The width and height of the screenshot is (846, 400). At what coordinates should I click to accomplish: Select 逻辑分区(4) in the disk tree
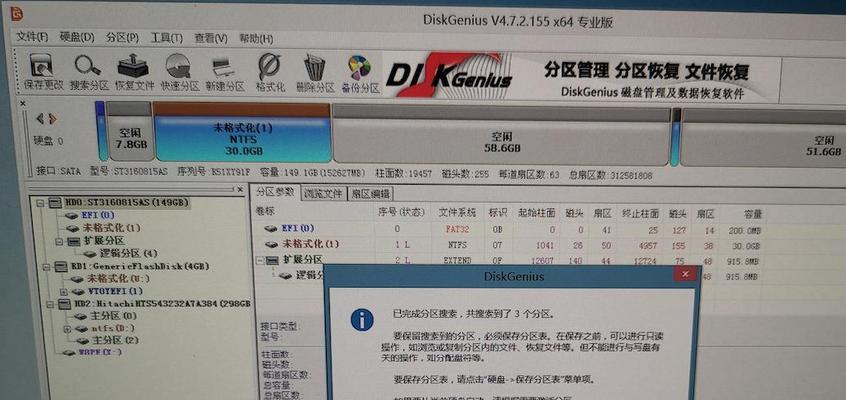point(128,253)
